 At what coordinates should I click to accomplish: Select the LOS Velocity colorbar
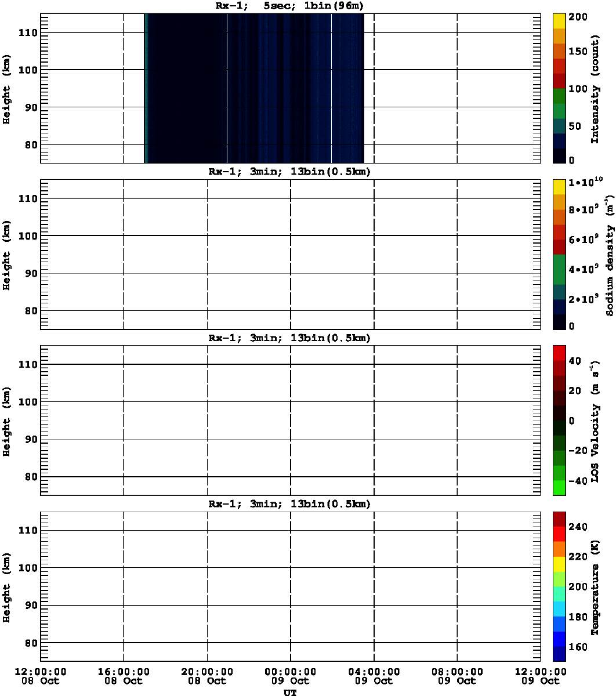(560, 420)
